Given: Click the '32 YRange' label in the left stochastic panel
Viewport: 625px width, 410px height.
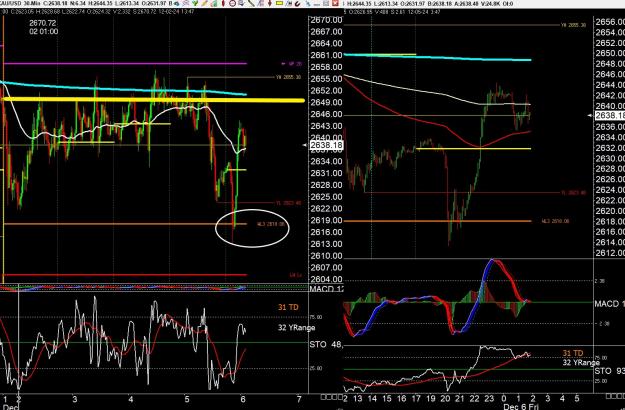Looking at the screenshot, I should pos(297,328).
